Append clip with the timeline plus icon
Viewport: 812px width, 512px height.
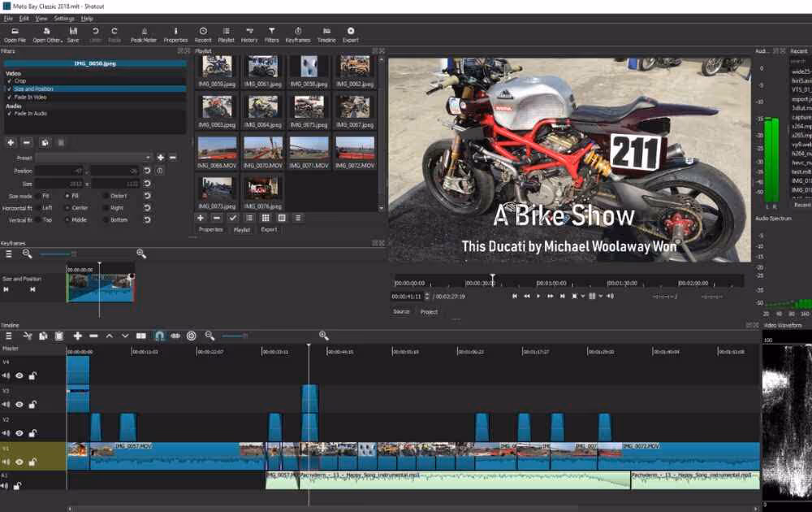coord(77,336)
